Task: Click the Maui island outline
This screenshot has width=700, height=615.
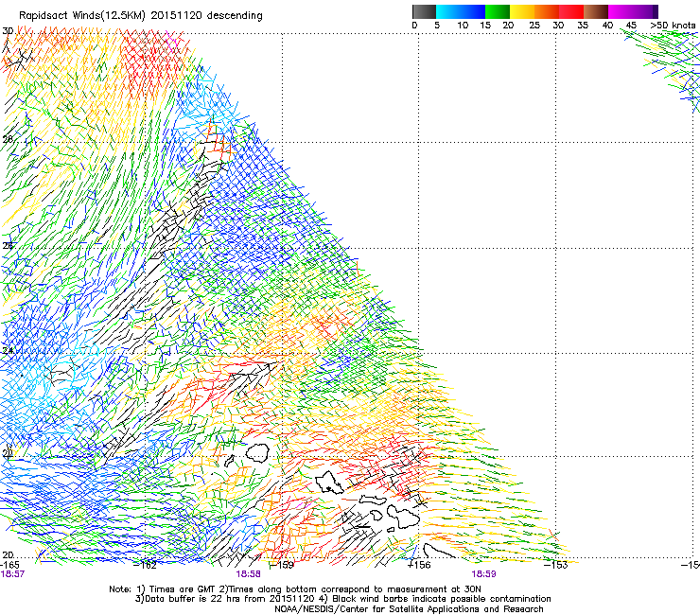Action: [x=404, y=516]
